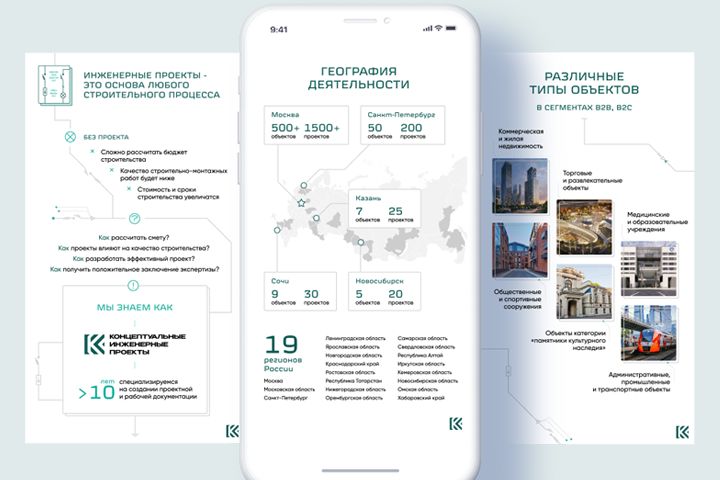
Task: Click 'Как разработать эффективный проект?' line
Action: pyautogui.click(x=134, y=259)
